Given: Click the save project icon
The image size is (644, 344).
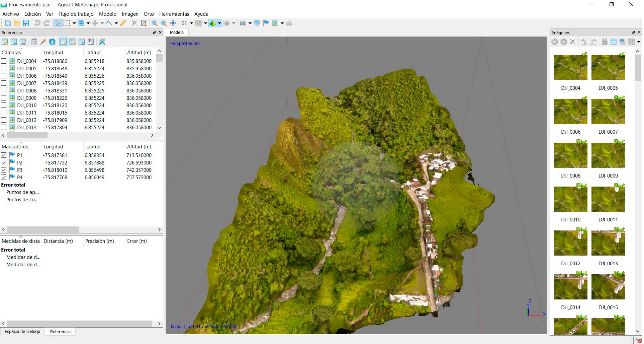Looking at the screenshot, I should (26, 23).
